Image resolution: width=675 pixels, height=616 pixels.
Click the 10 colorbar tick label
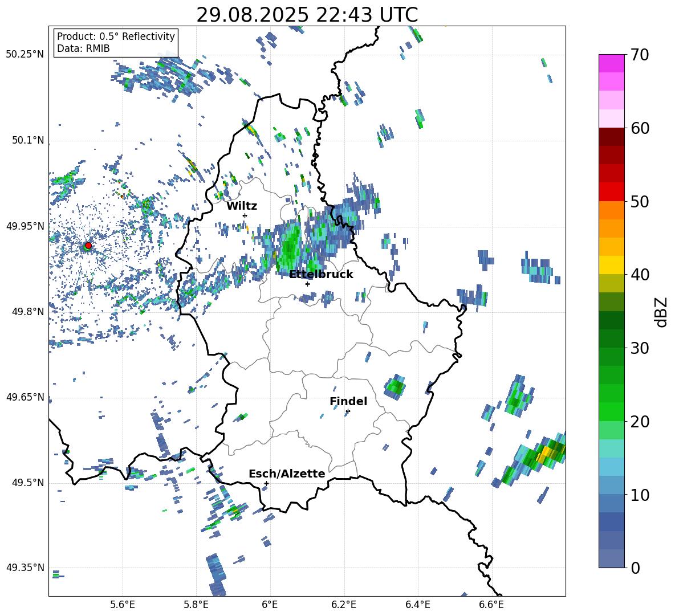pos(639,495)
